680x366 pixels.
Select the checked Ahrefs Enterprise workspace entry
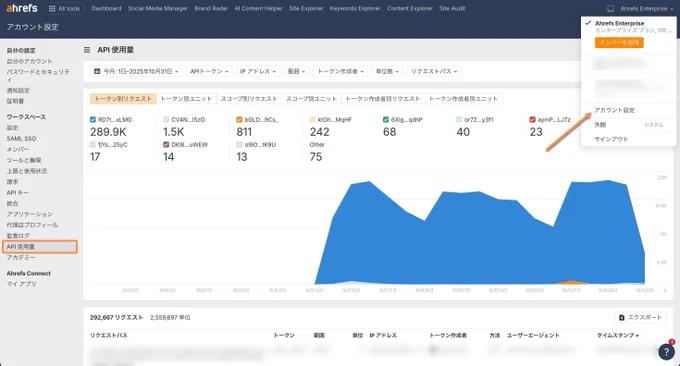tap(628, 26)
